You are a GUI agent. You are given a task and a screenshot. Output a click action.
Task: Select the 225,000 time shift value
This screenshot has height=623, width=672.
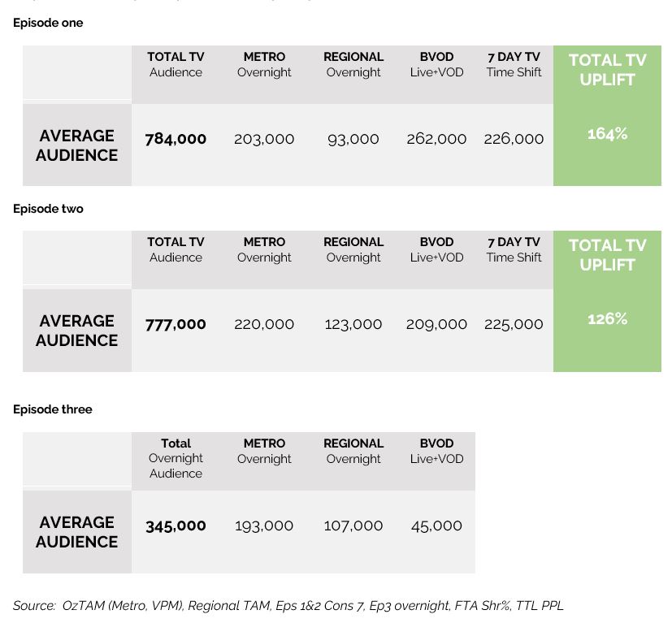tap(514, 324)
